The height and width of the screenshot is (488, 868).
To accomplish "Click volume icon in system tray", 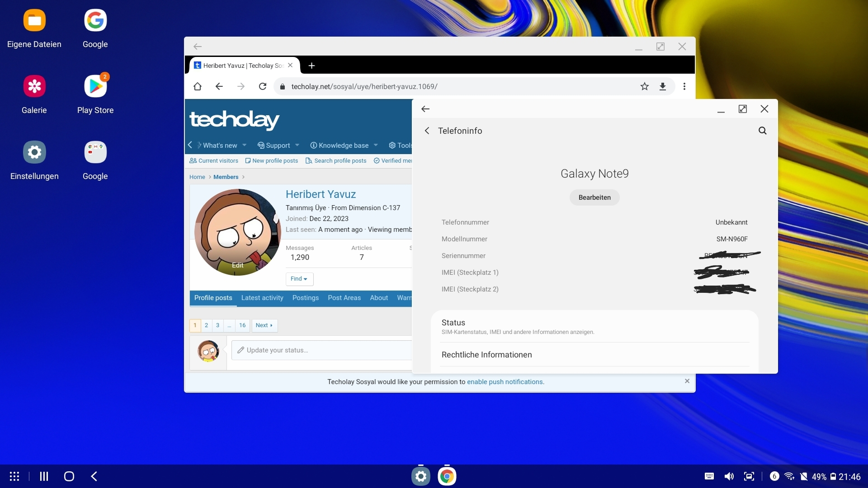I will click(x=729, y=476).
